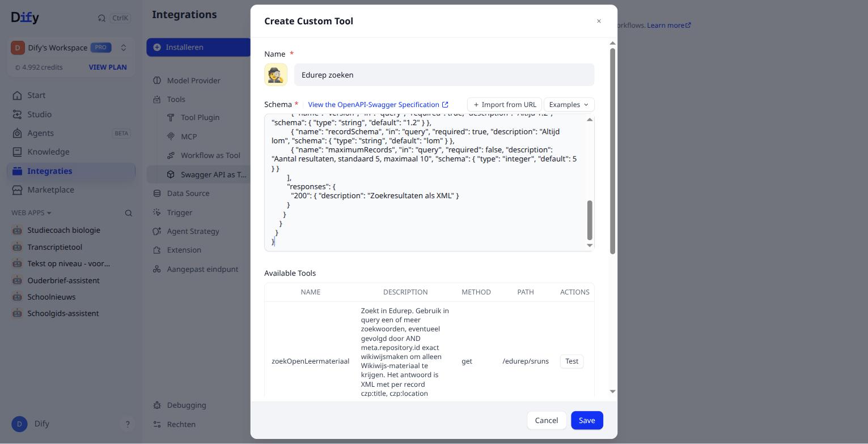Click the 4.992 credits indicator

pos(39,67)
